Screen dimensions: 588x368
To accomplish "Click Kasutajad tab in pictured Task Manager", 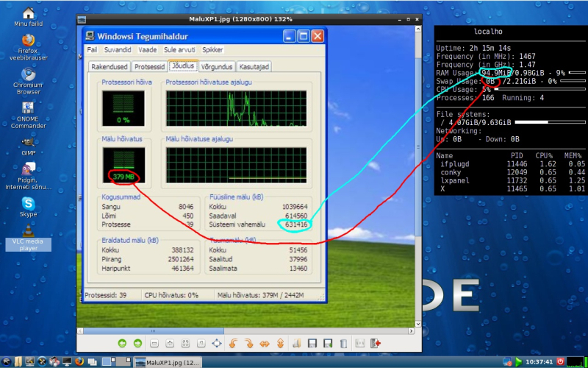I will coord(254,67).
